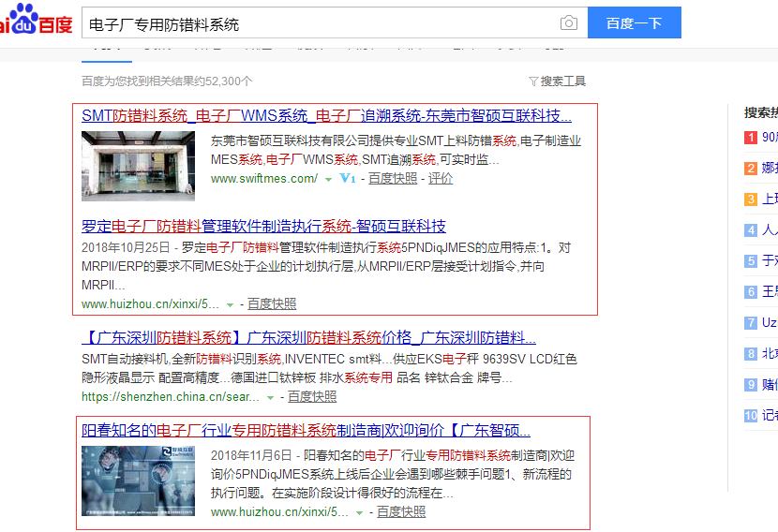778x532 pixels.
Task: Expand dropdown arrow beside www.swiftmes.com
Action: pos(329,179)
